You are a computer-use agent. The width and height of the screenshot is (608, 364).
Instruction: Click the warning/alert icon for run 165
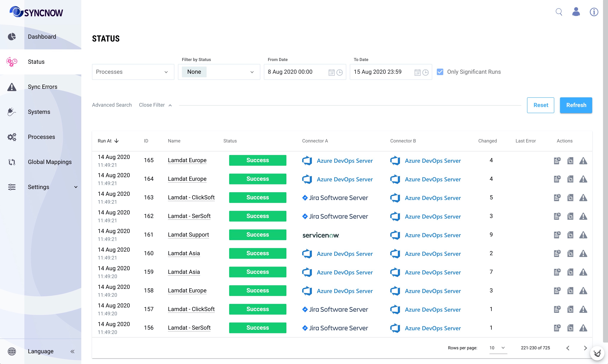click(x=583, y=160)
